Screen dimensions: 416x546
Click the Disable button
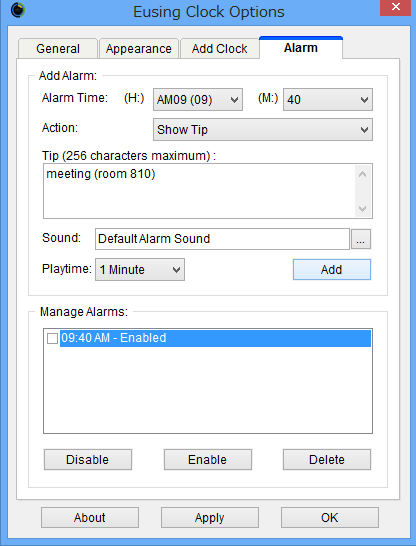coord(88,460)
